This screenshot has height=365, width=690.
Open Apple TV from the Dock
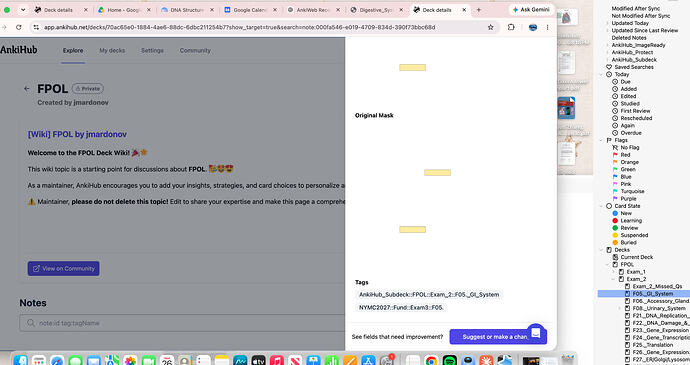[x=259, y=361]
